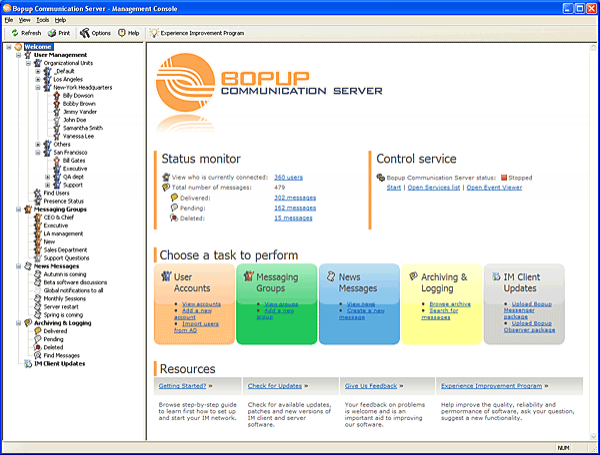Open Experience Improvement Program lightbulb icon
The width and height of the screenshot is (600, 455).
(154, 33)
